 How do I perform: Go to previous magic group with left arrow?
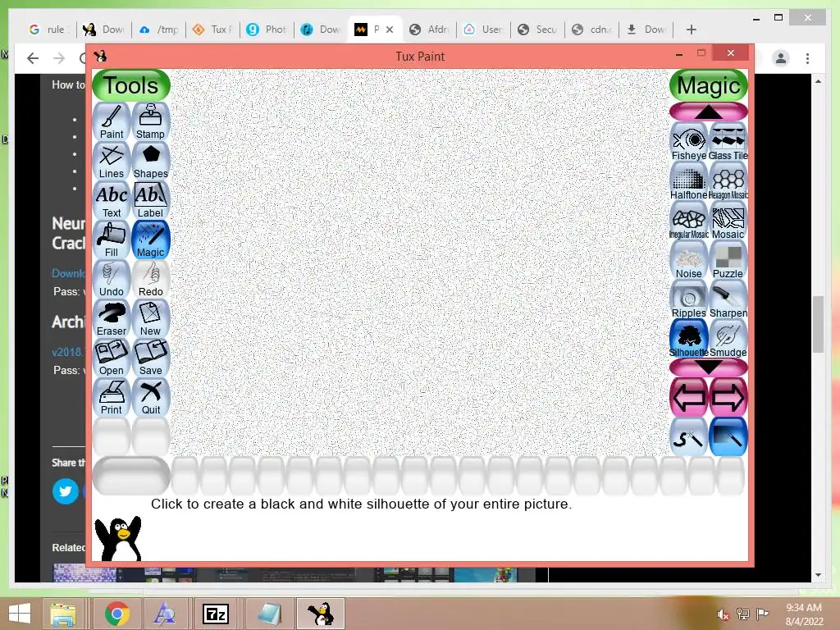pyautogui.click(x=689, y=398)
